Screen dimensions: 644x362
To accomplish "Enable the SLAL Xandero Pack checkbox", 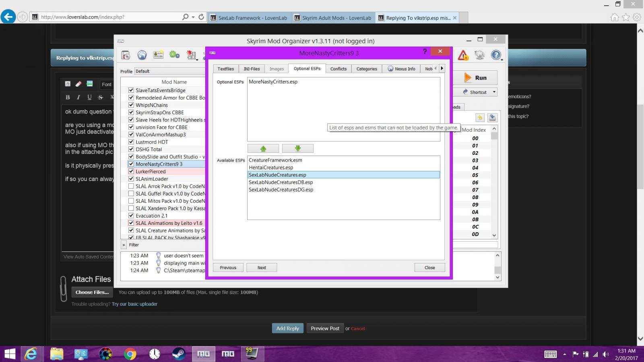I will tap(131, 208).
